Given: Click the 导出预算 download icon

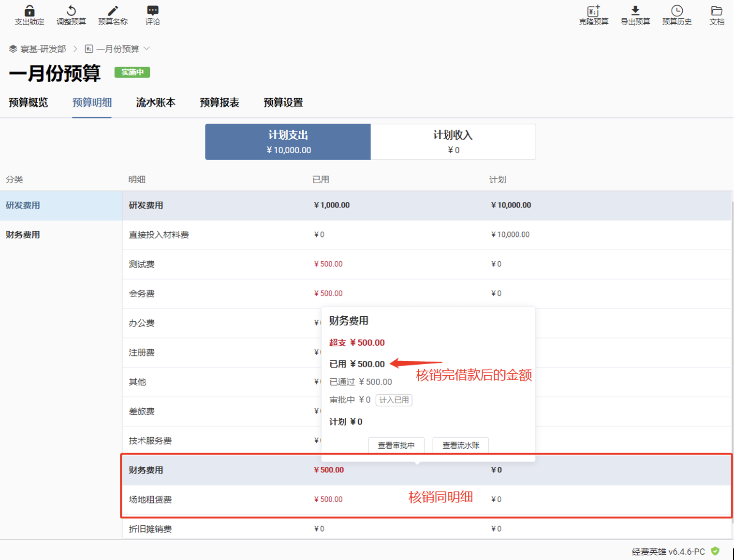Looking at the screenshot, I should coord(635,11).
